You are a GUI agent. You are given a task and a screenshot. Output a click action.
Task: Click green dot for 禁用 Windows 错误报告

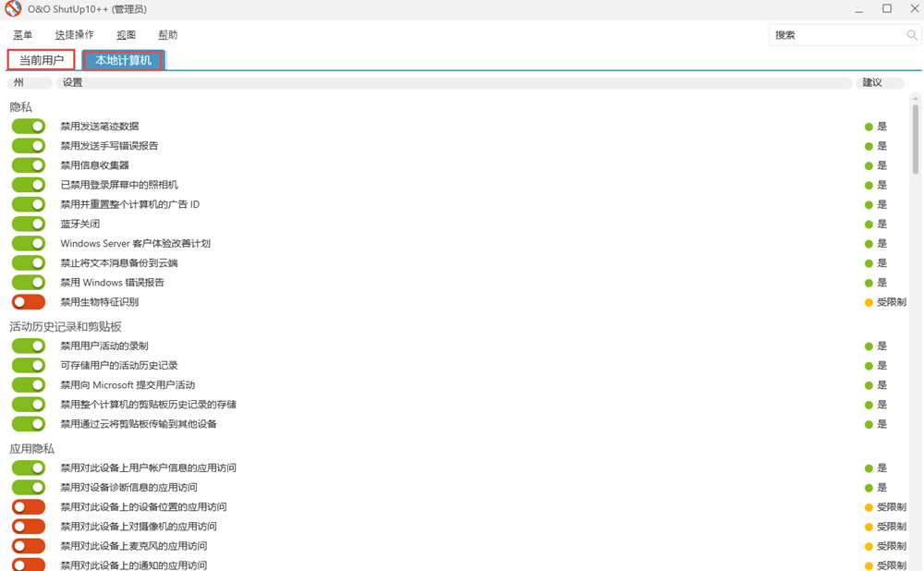[x=869, y=283]
